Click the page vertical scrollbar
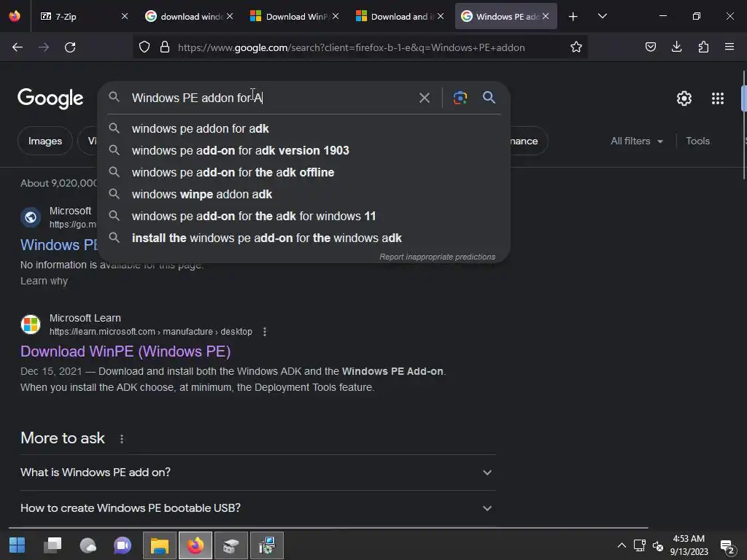747x560 pixels. pos(743,125)
